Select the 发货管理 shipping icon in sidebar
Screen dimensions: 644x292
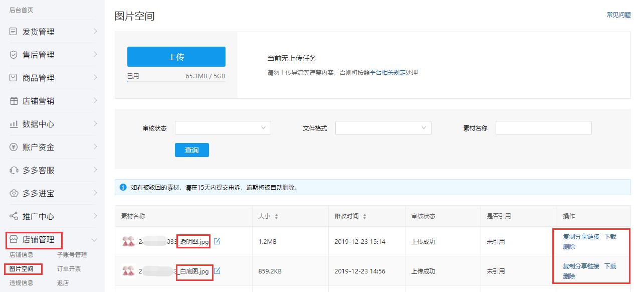pyautogui.click(x=13, y=31)
